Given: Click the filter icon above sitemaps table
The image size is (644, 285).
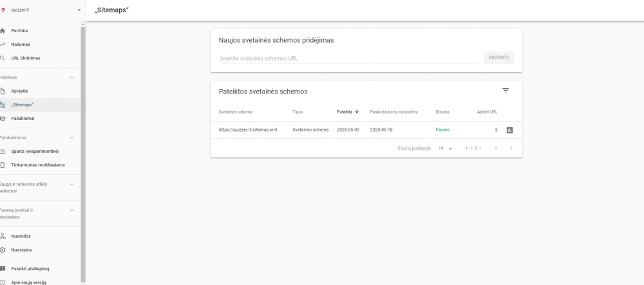Looking at the screenshot, I should pyautogui.click(x=506, y=91).
